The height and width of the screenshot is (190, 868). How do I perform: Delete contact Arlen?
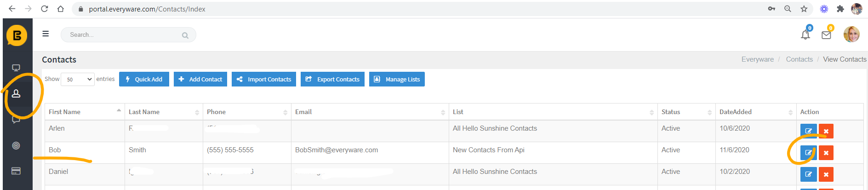(826, 131)
